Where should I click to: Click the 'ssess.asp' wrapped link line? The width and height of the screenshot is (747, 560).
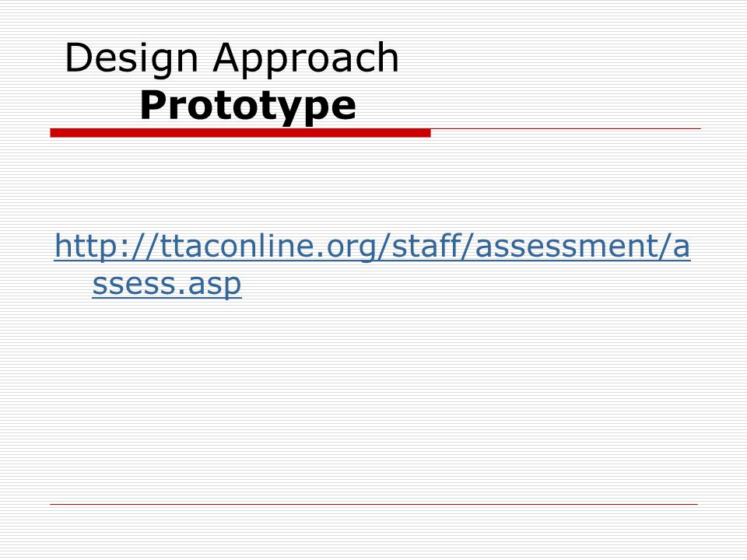pos(167,285)
